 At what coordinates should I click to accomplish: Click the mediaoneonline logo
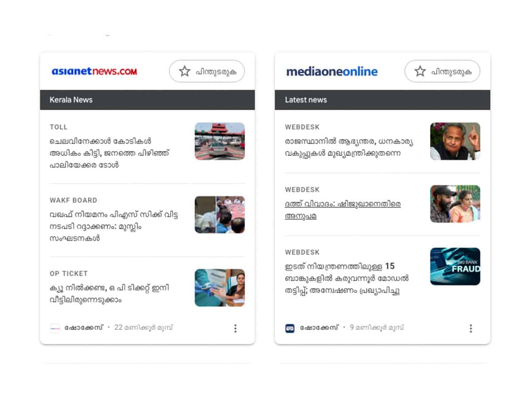(332, 71)
